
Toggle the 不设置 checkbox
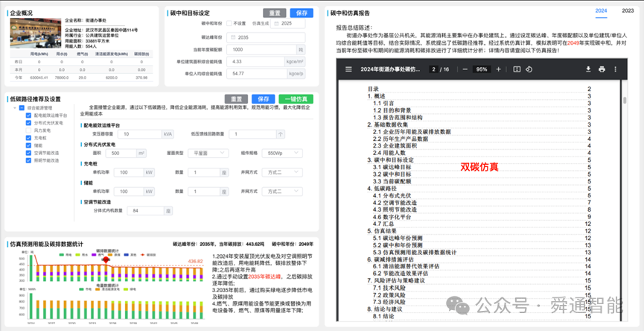click(229, 23)
